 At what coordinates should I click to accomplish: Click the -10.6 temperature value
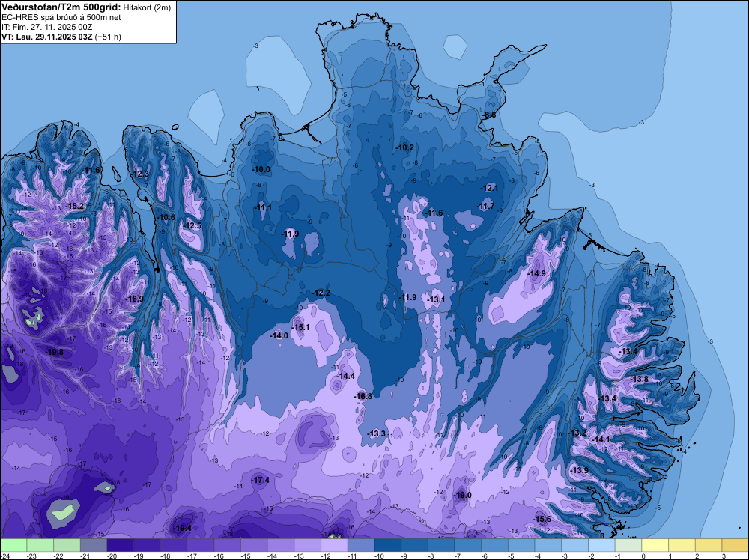click(x=166, y=217)
